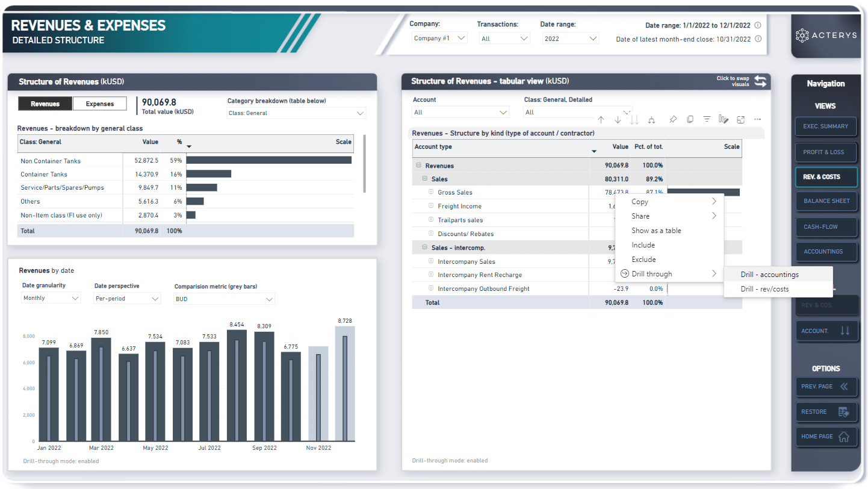This screenshot has width=868, height=489.
Task: Expand the Freight Income row
Action: coord(431,206)
